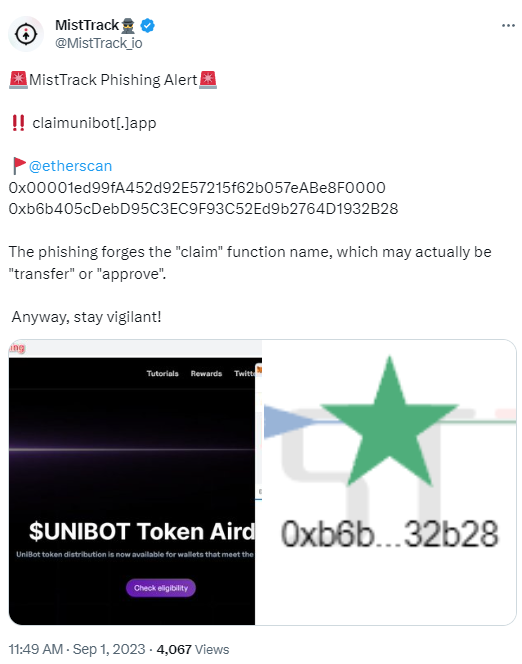Select the Tutorials menu item in screenshot

click(163, 374)
